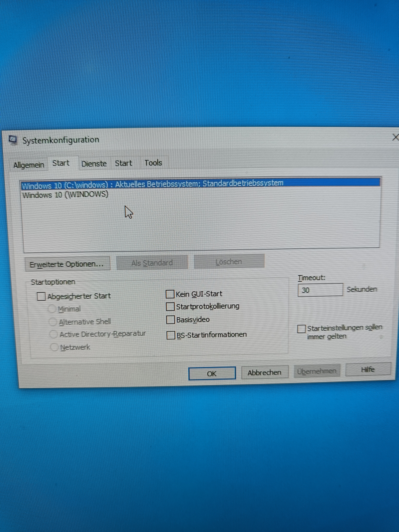Enable Startprotokollierung checkbox

(170, 307)
